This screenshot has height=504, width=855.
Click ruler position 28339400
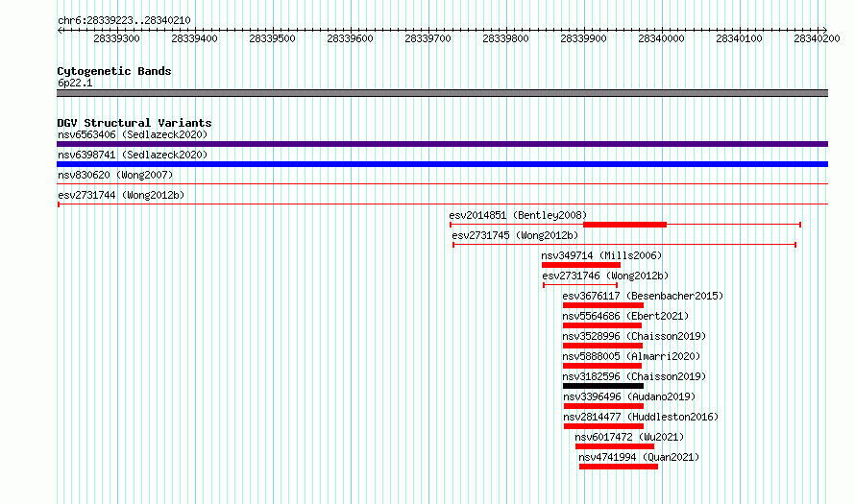[195, 38]
